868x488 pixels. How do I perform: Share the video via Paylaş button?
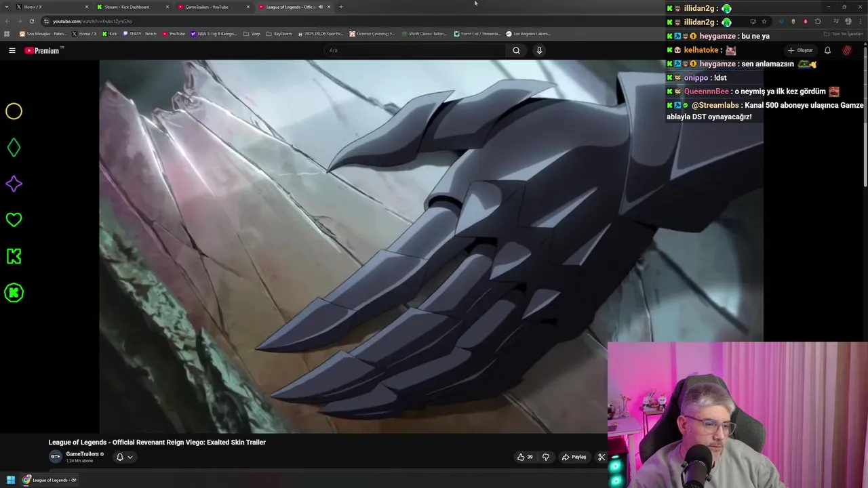(574, 457)
